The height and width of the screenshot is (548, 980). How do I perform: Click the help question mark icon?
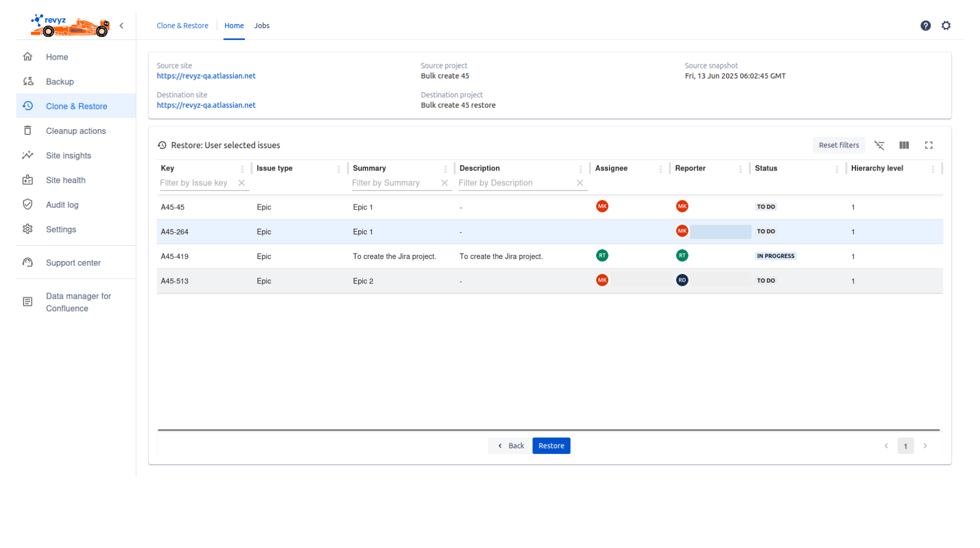(x=925, y=26)
